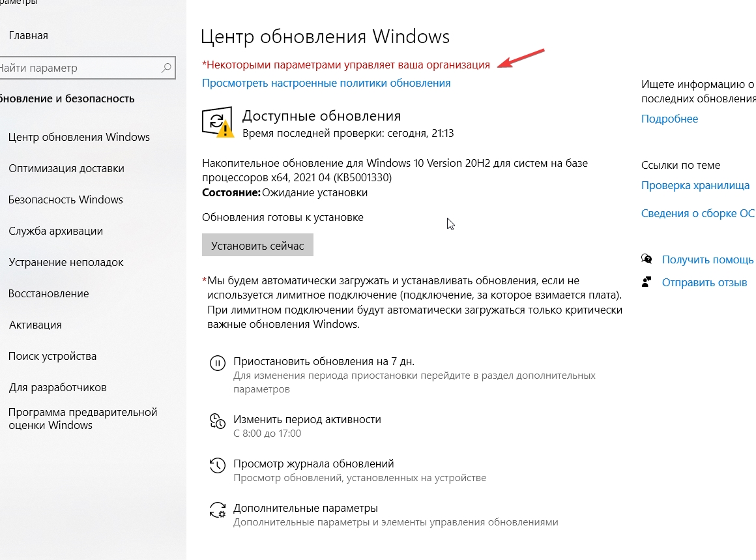Click the updates available status icon
Screen dimensions: 756x560
[x=218, y=122]
